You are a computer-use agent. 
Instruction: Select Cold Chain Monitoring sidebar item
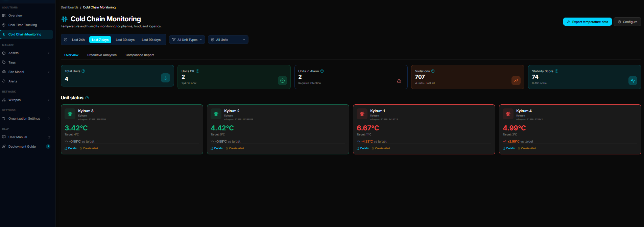(26, 34)
